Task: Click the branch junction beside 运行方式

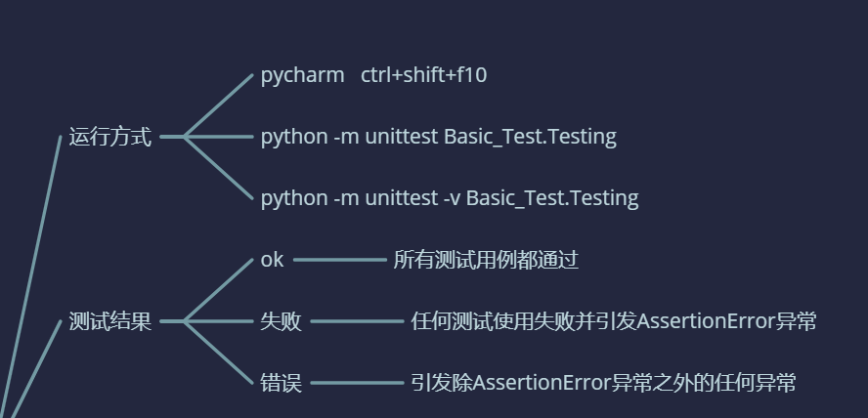Action: 184,137
